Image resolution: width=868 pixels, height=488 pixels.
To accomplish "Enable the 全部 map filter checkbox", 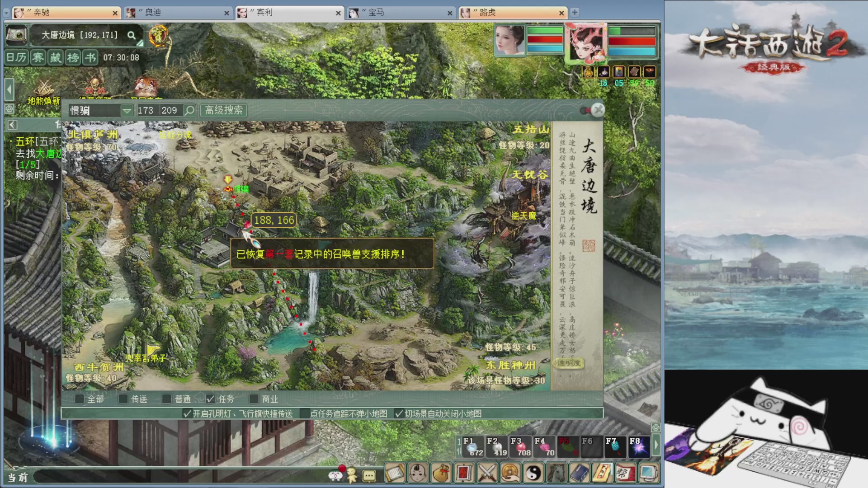I will coord(80,399).
